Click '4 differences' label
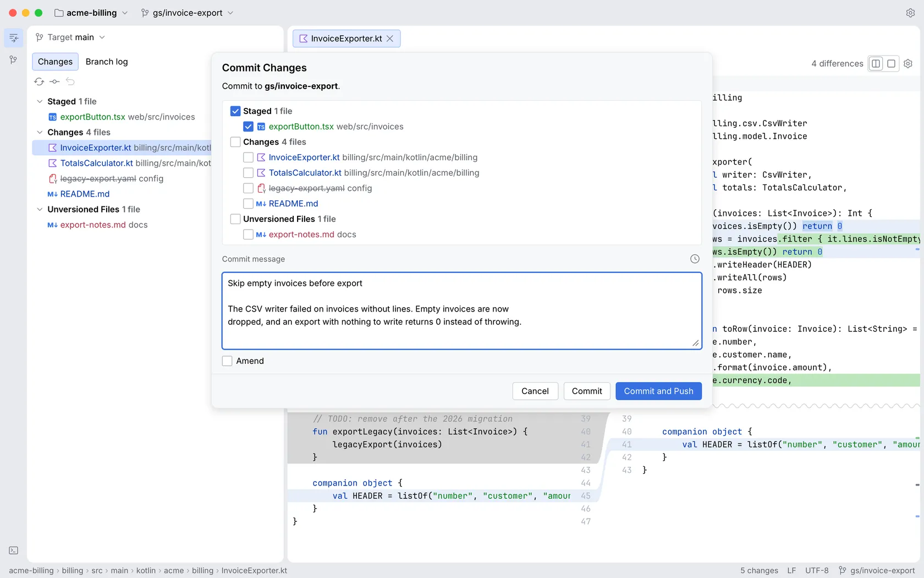This screenshot has width=924, height=578. coord(837,63)
